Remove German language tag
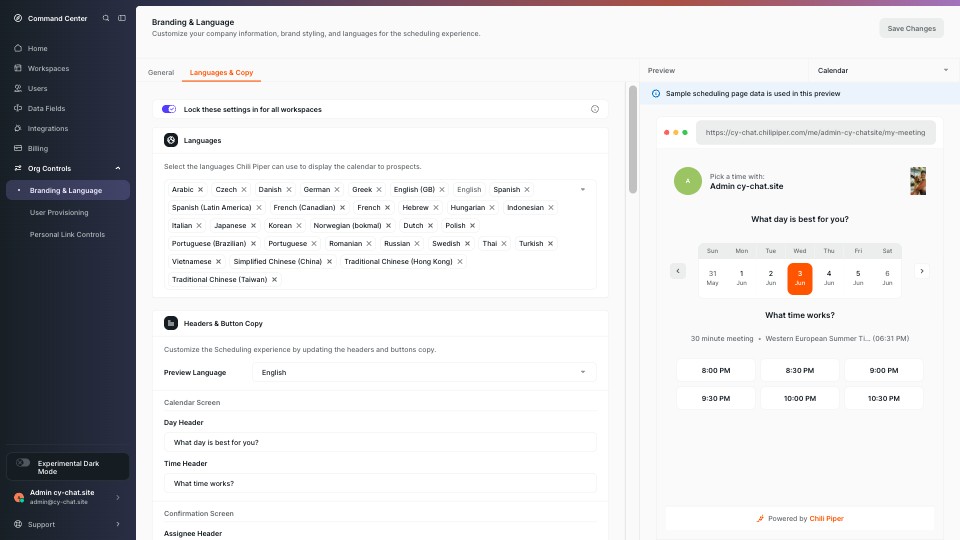 pyautogui.click(x=337, y=190)
